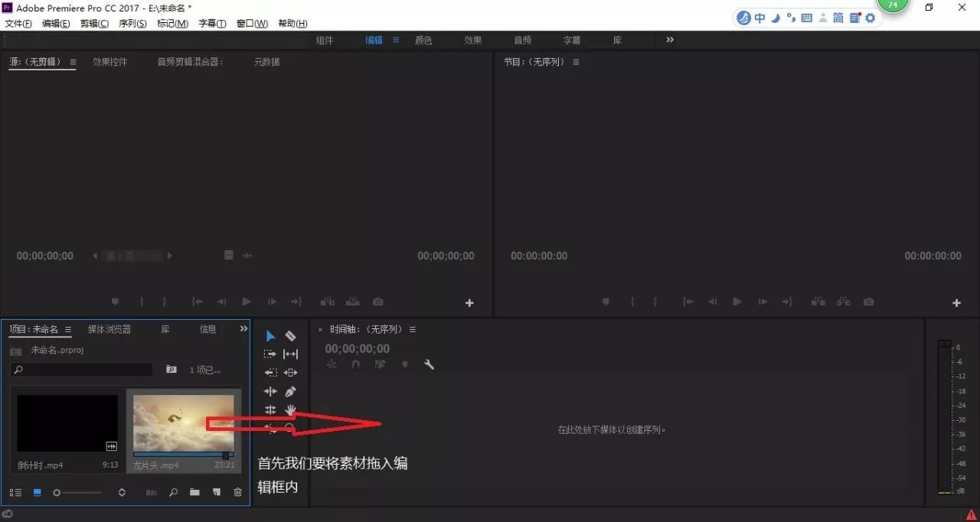
Task: Create a new bin folder
Action: point(194,492)
